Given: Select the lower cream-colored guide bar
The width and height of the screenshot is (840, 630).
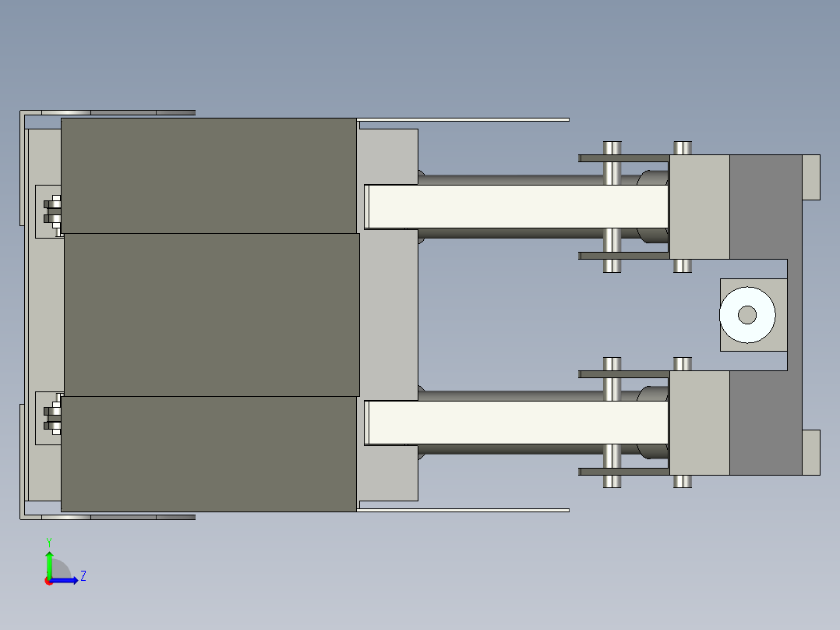Looking at the screenshot, I should tap(516, 423).
